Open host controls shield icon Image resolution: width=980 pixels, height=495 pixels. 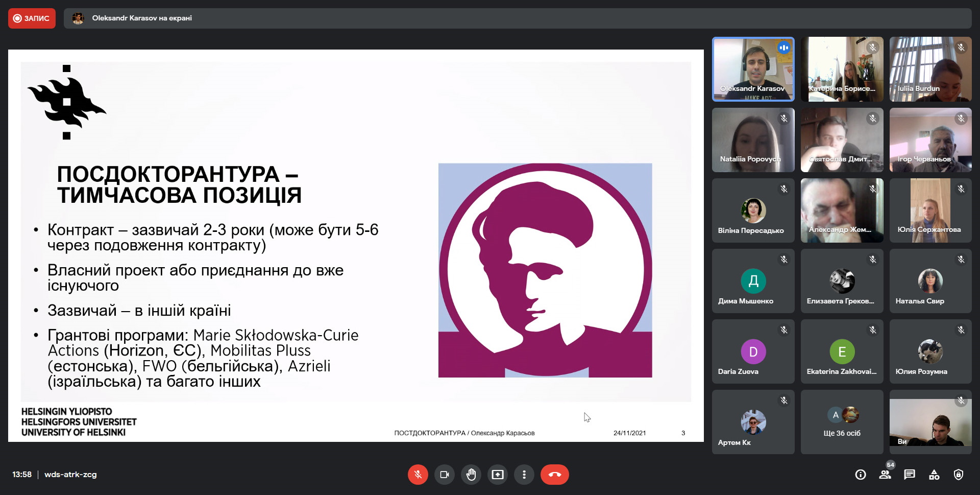(959, 475)
